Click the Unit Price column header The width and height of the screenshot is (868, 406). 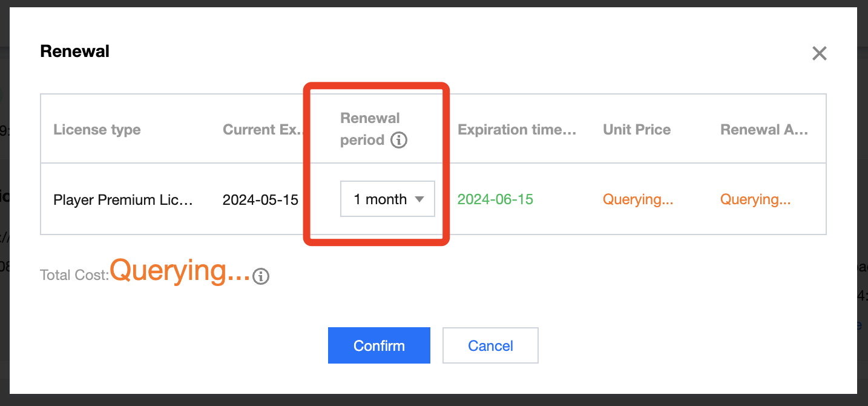point(637,130)
